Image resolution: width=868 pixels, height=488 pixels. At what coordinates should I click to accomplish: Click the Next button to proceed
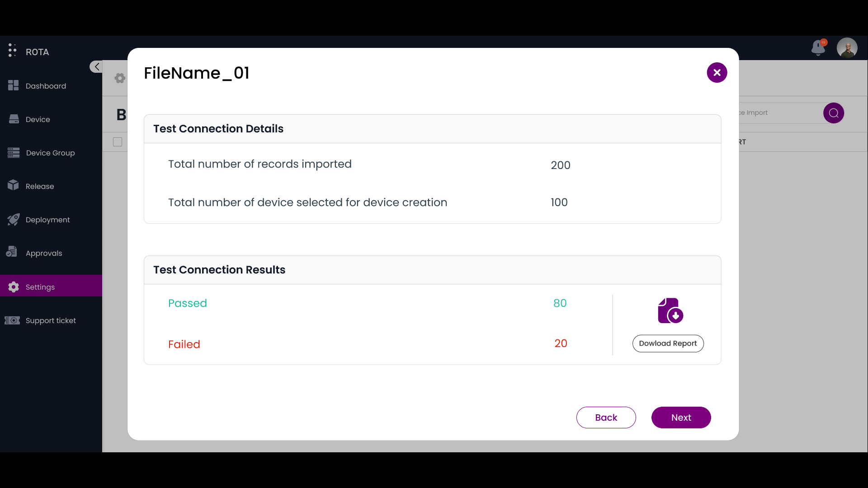coord(681,417)
